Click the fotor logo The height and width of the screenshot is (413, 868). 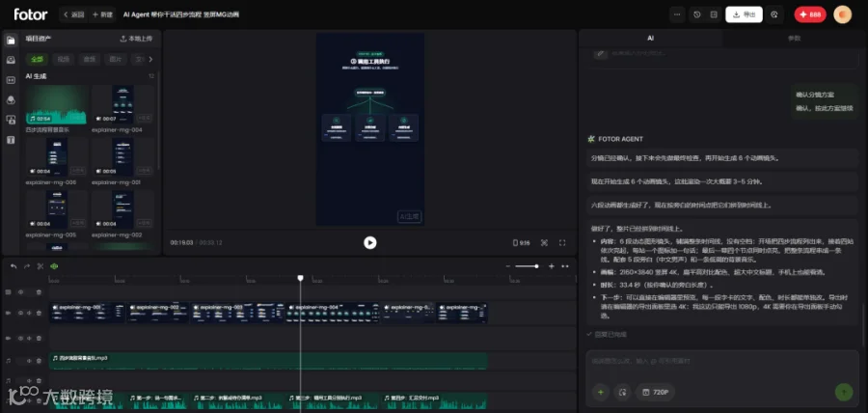point(31,14)
